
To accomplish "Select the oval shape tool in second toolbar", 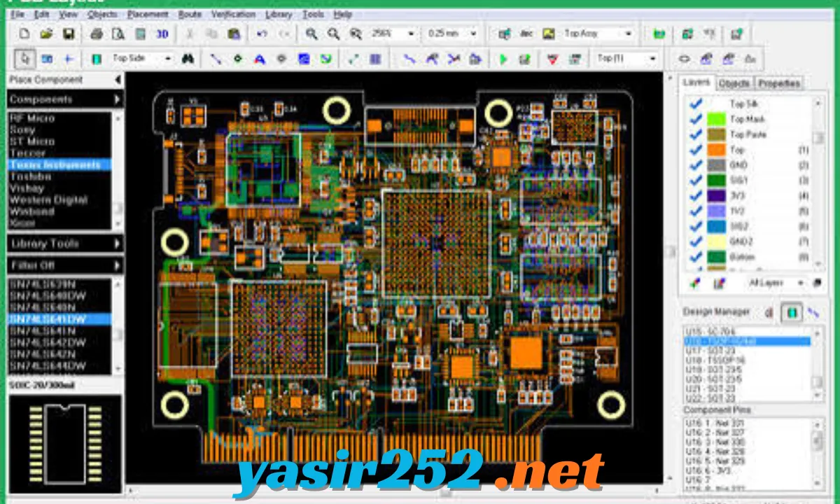I will point(685,59).
